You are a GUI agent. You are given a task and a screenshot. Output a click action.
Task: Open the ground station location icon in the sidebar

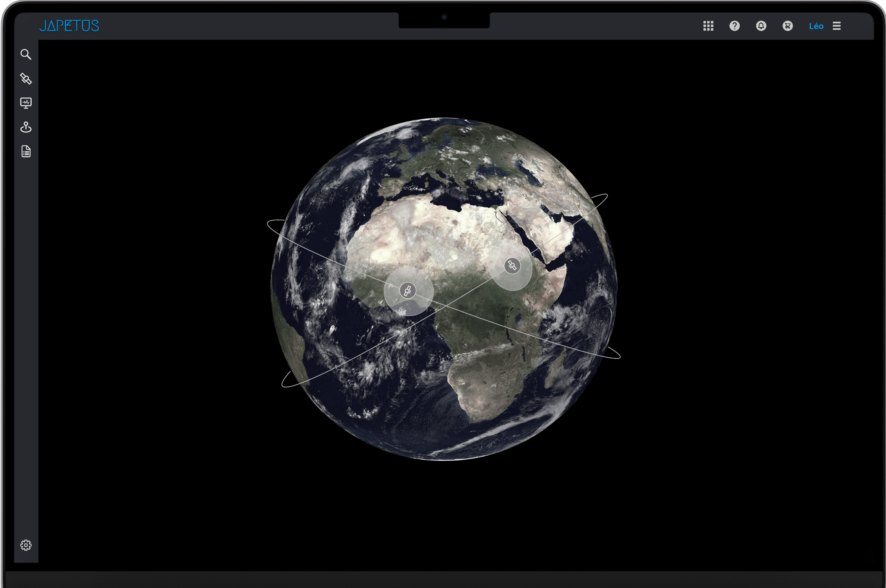pyautogui.click(x=26, y=127)
